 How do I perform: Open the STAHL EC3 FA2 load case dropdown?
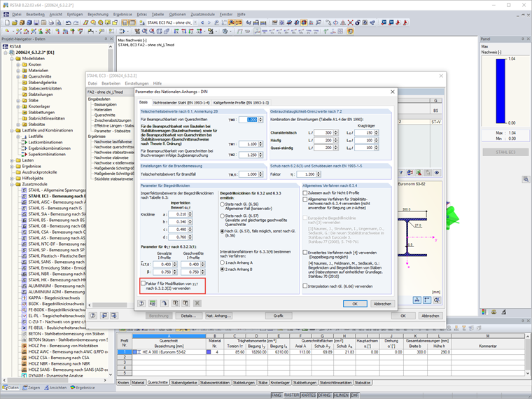tap(195, 22)
